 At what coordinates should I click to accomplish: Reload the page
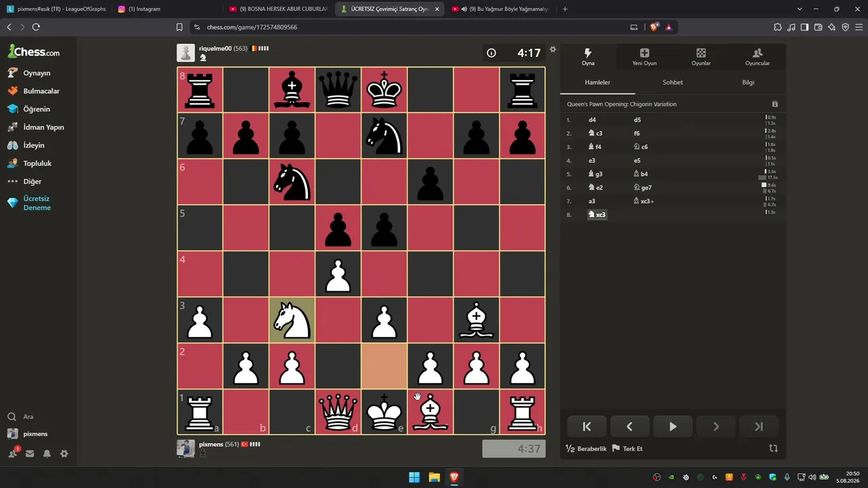coord(36,27)
